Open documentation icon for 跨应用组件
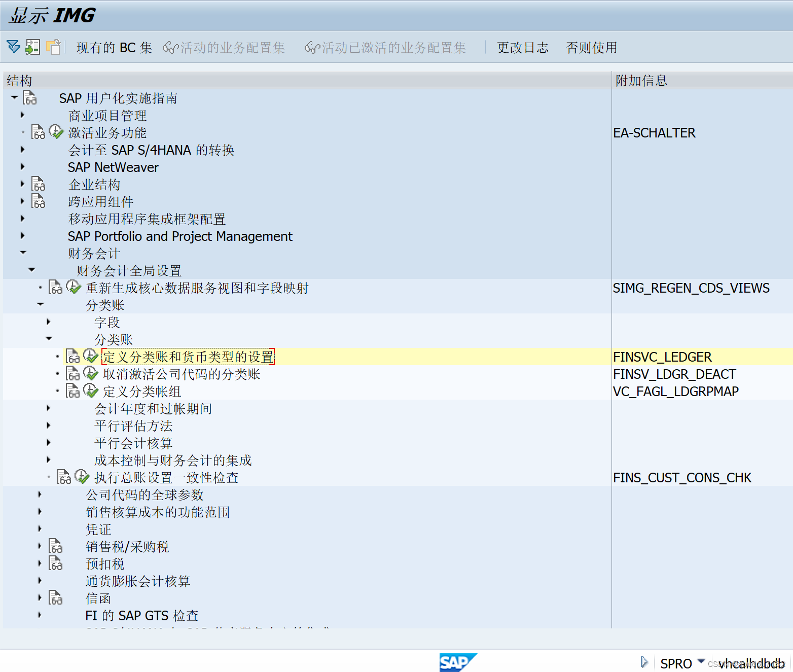The width and height of the screenshot is (793, 672). tap(39, 201)
